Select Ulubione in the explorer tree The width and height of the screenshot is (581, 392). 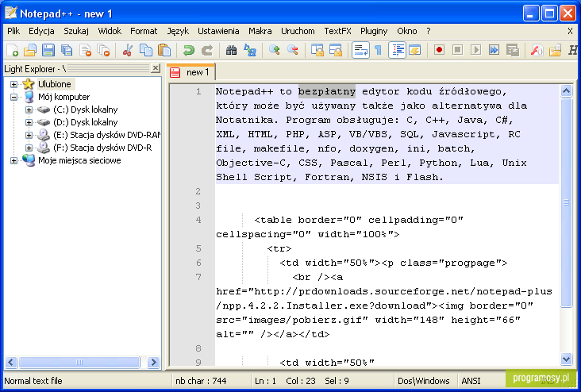click(55, 84)
